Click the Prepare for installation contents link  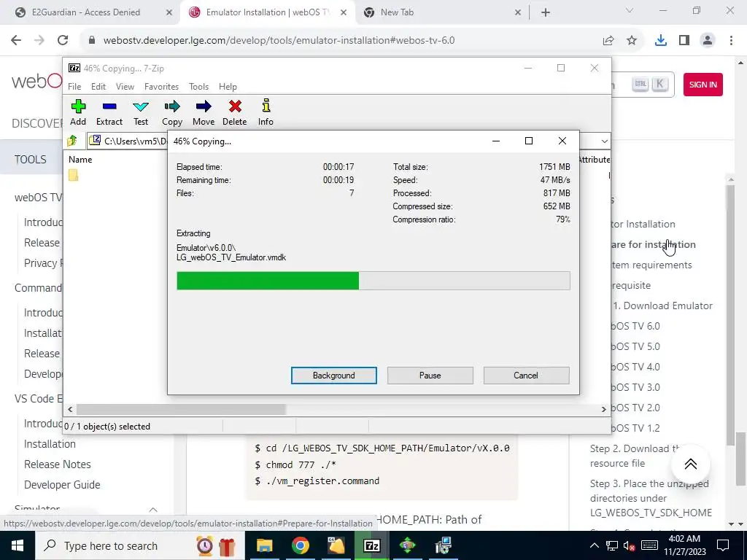[x=654, y=245]
